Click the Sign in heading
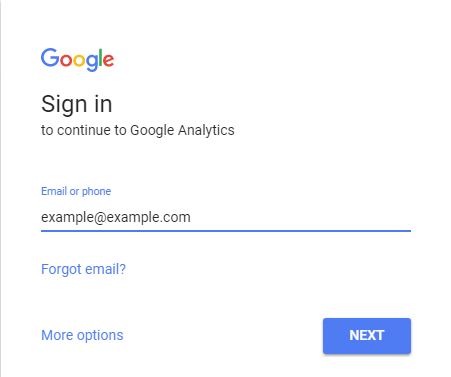The image size is (451, 377). [x=77, y=104]
